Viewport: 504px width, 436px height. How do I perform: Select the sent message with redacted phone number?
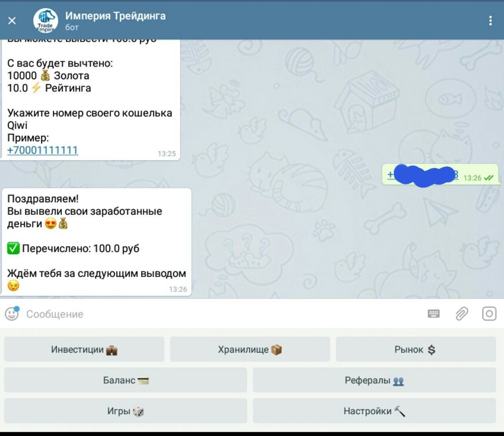[x=440, y=175]
